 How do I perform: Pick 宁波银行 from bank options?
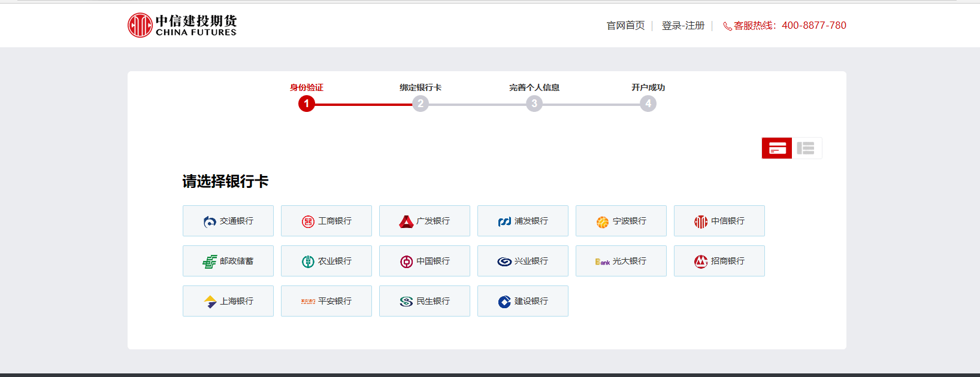tap(621, 221)
